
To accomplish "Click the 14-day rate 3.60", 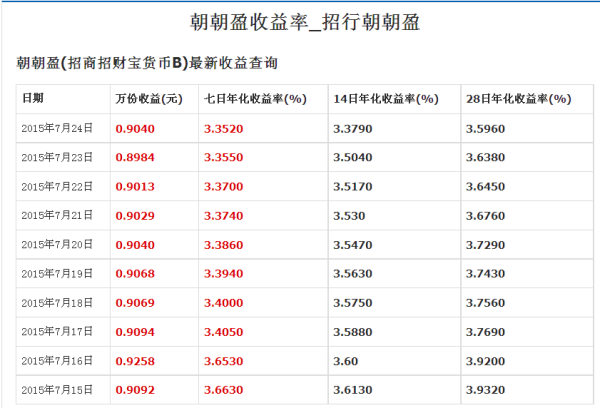I will (346, 361).
